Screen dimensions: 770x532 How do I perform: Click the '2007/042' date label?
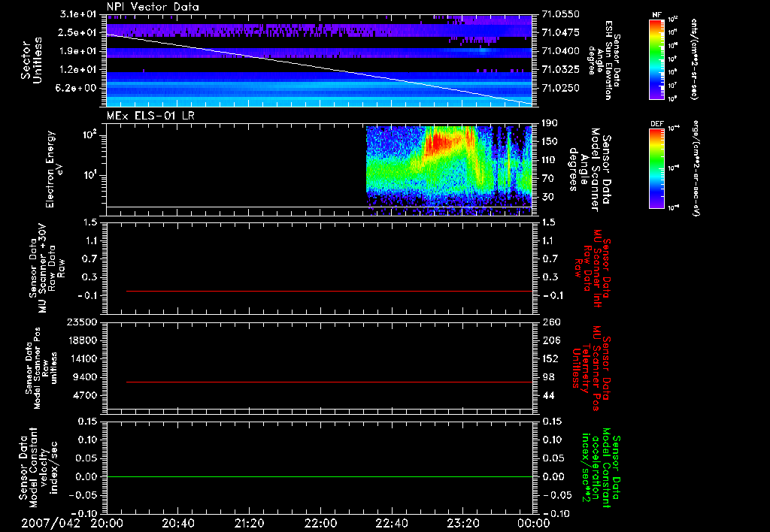point(50,523)
